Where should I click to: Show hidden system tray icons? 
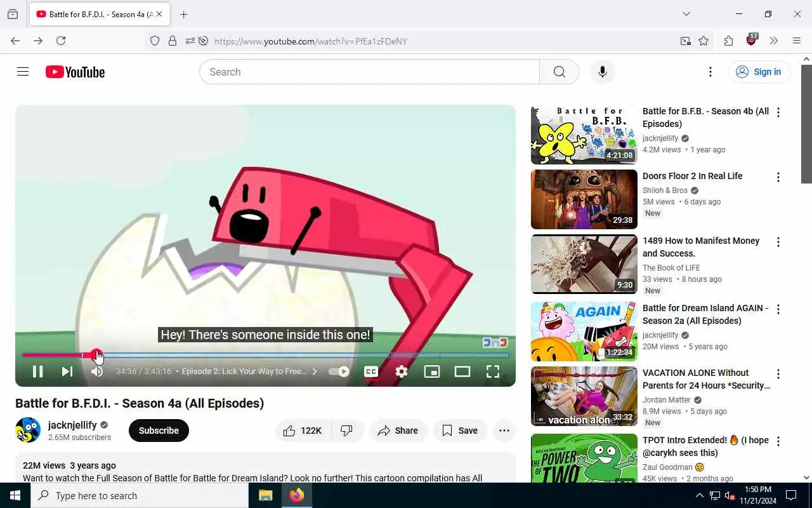click(x=699, y=495)
